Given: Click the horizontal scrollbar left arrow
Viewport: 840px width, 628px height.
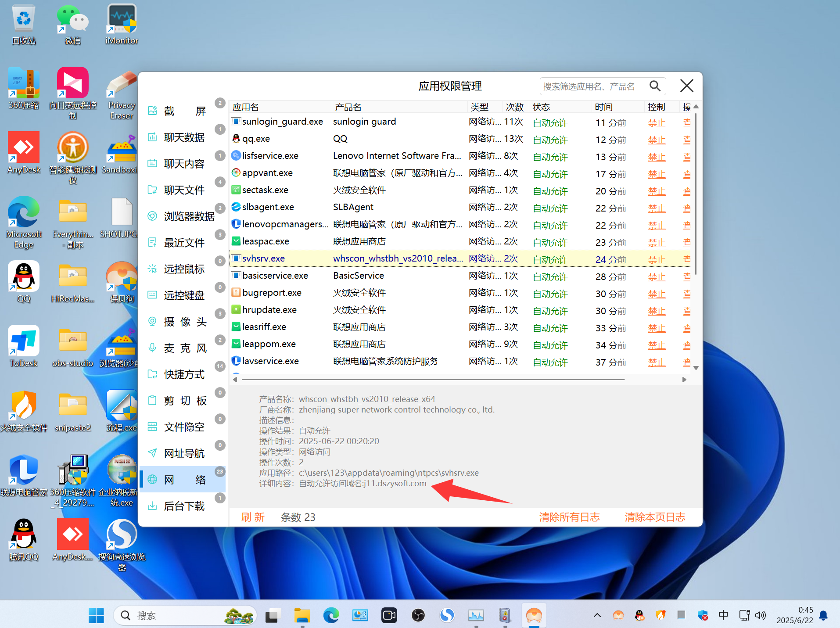Looking at the screenshot, I should click(235, 380).
